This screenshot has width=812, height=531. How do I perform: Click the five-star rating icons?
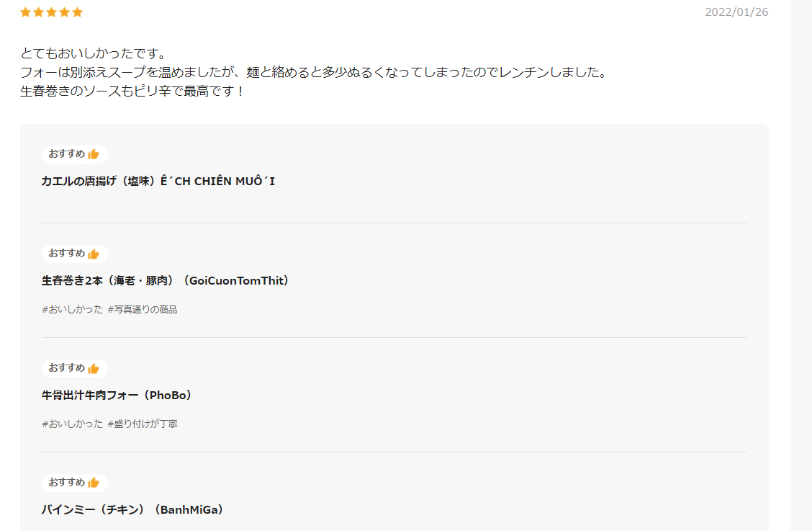click(51, 12)
